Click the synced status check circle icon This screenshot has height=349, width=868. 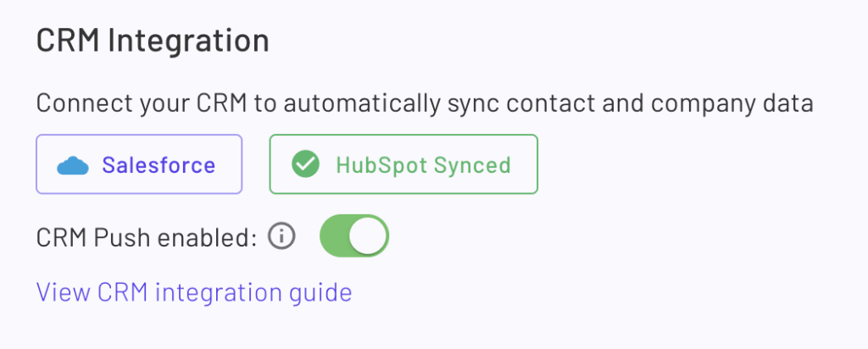point(305,165)
